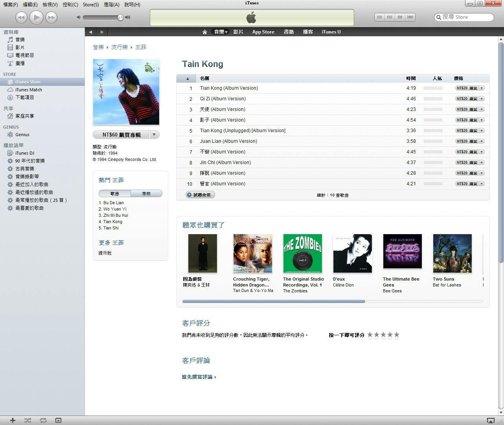Open The Zombies album thumbnail

tap(302, 253)
